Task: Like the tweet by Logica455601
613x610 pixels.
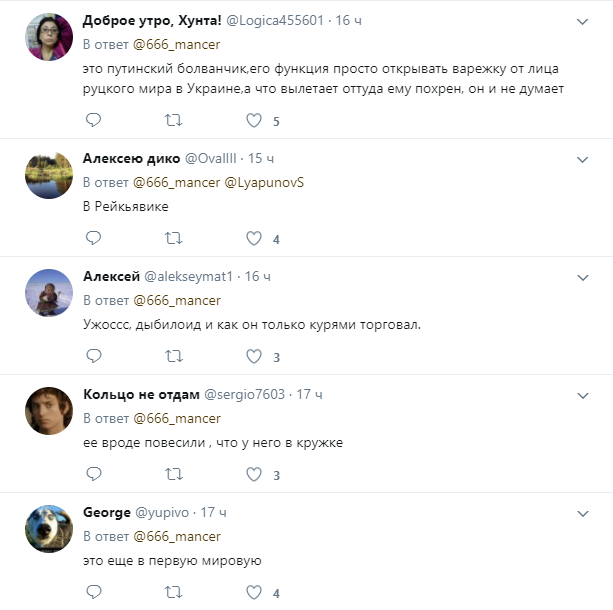Action: point(254,120)
